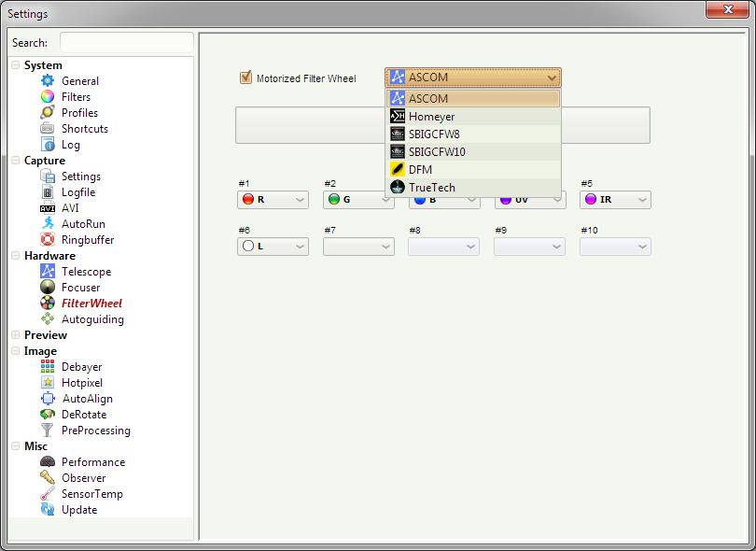Select TrueTech from driver list
The image size is (756, 551).
(473, 187)
